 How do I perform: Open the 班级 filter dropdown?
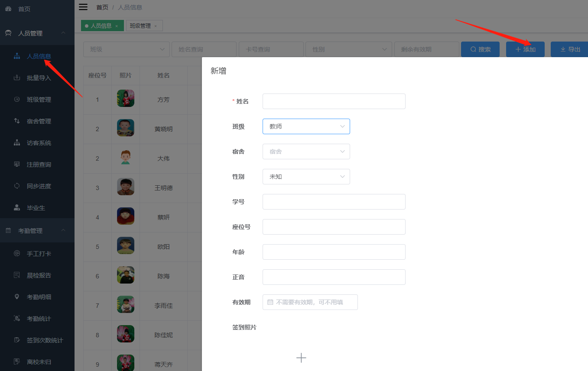126,49
